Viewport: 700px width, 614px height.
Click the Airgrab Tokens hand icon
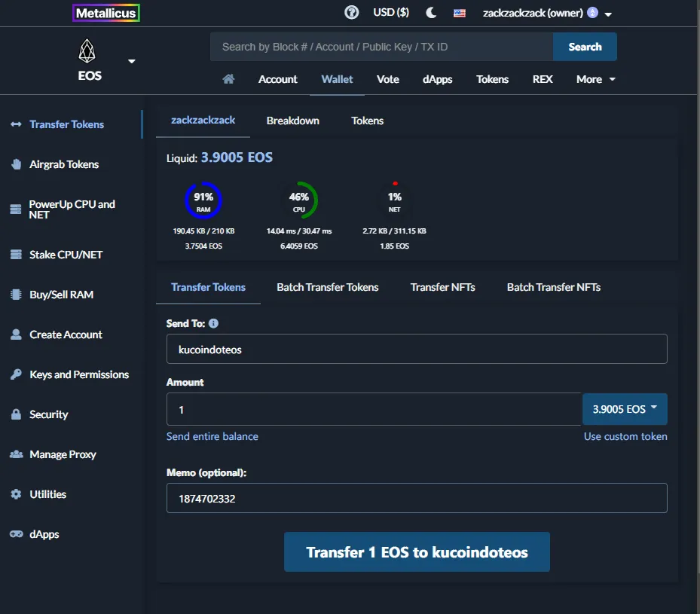16,164
